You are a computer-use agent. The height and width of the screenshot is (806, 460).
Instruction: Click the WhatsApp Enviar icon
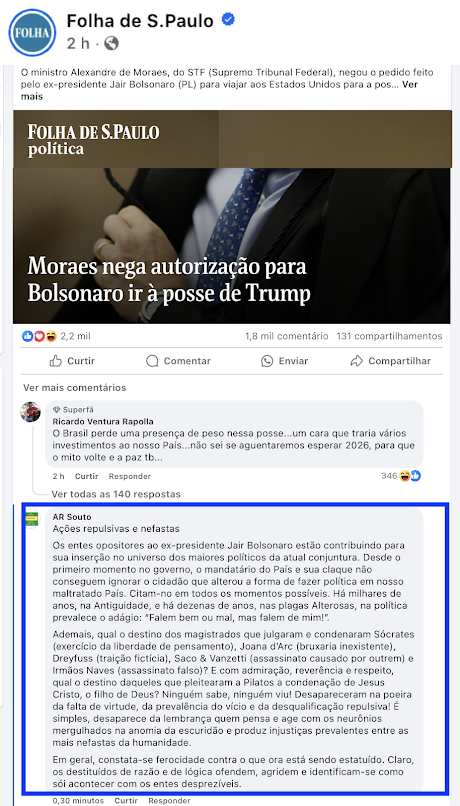[267, 361]
